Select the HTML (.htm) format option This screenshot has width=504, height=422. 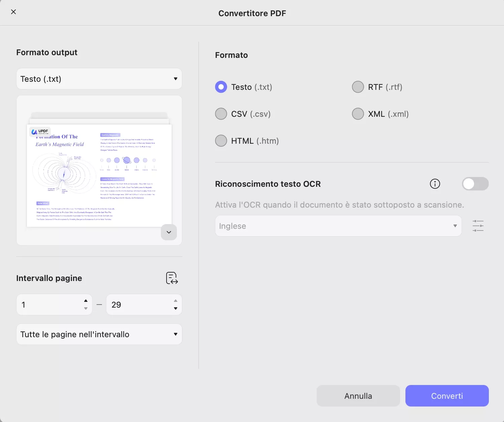tap(221, 141)
